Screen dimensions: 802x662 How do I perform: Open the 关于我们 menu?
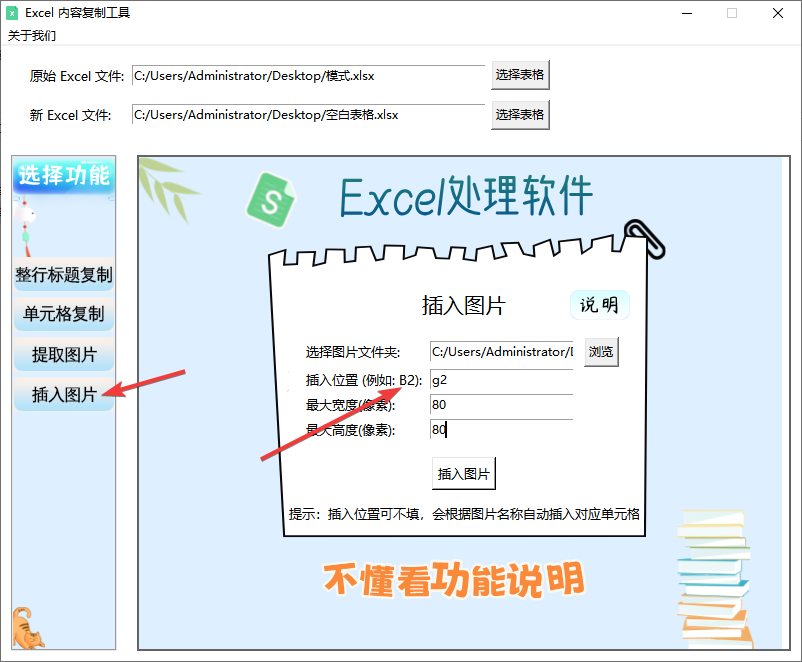(x=32, y=35)
